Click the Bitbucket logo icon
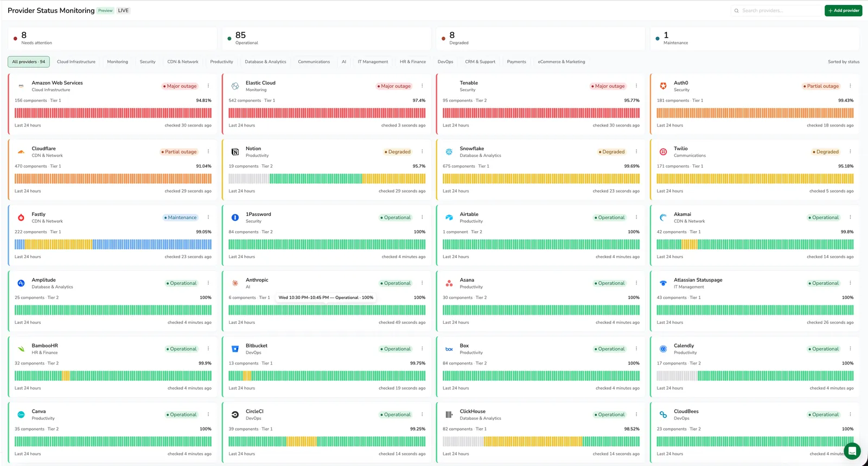The image size is (868, 466). 235,349
